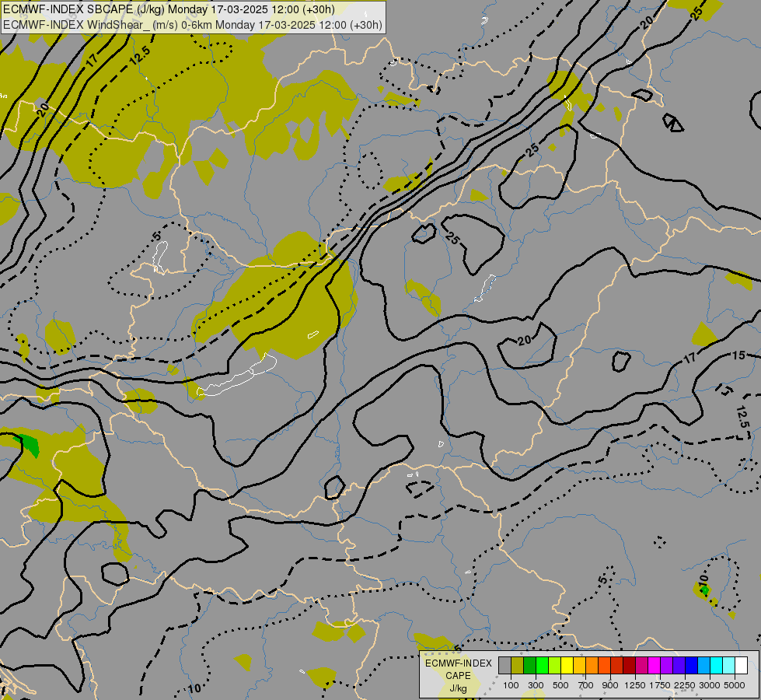Viewport: 761px width, 700px height.
Task: Click the 500 legend tick label
Action: pos(560,685)
